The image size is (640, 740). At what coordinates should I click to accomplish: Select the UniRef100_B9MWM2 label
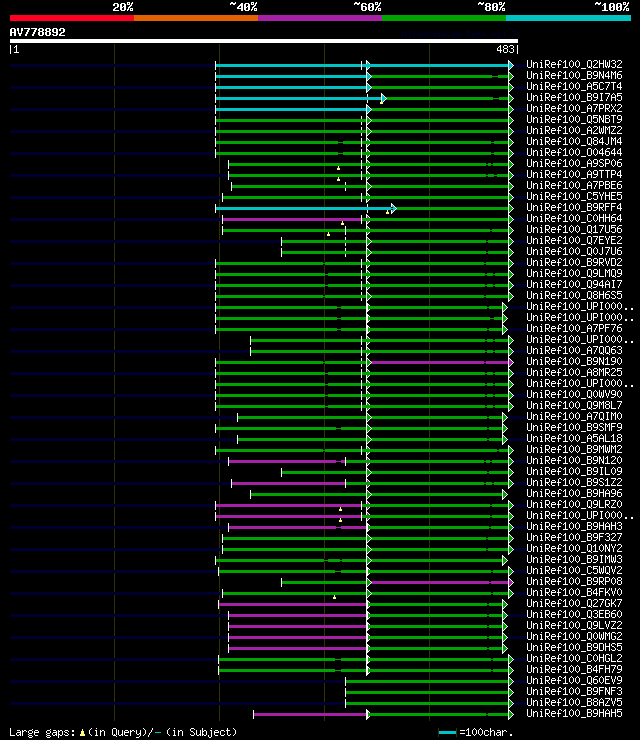574,450
